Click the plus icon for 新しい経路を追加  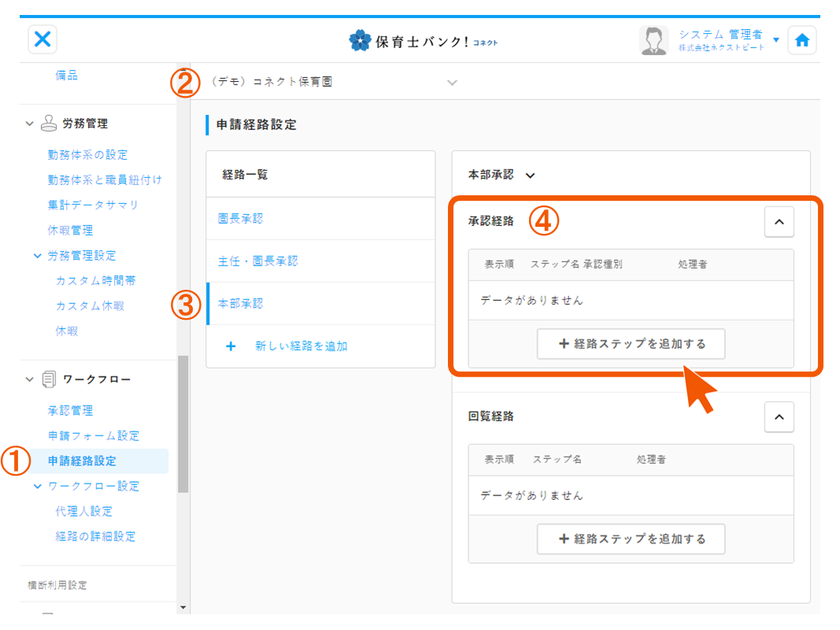point(231,346)
